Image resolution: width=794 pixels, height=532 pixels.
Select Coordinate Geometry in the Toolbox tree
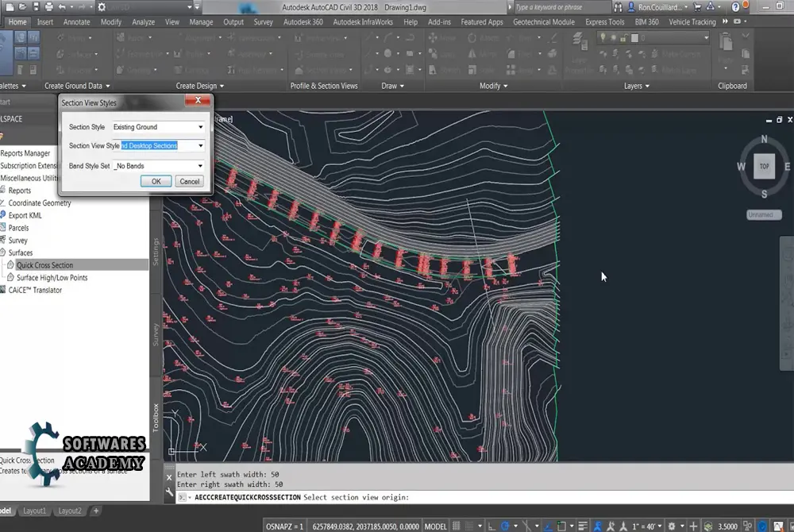(x=40, y=203)
